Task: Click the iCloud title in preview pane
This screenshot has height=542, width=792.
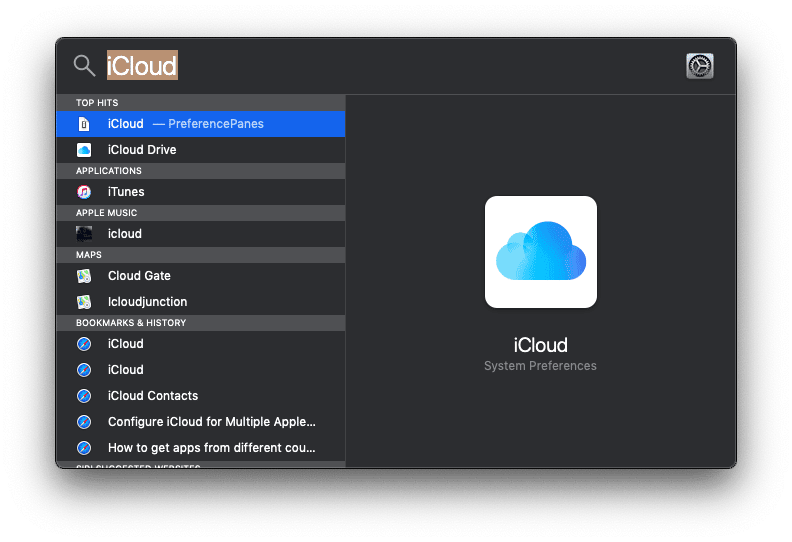Action: point(540,346)
